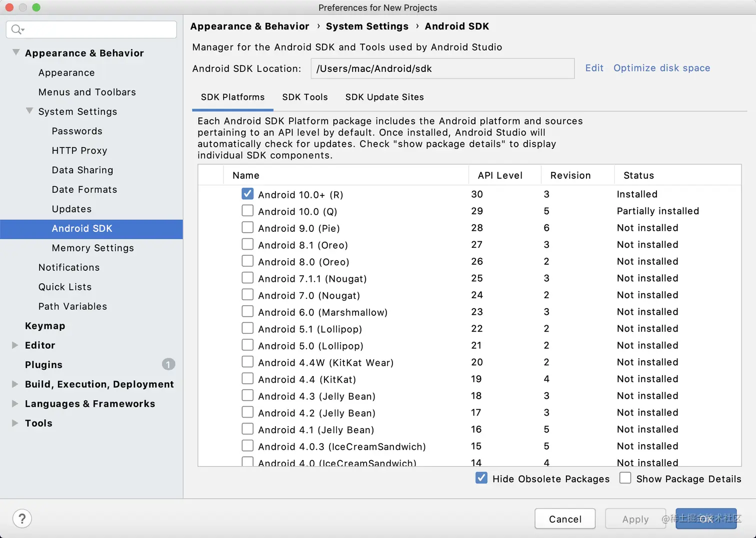Screen dimensions: 756x538
Task: Check Android 4.2 (Jelly Bean) checkbox
Action: [x=247, y=412]
